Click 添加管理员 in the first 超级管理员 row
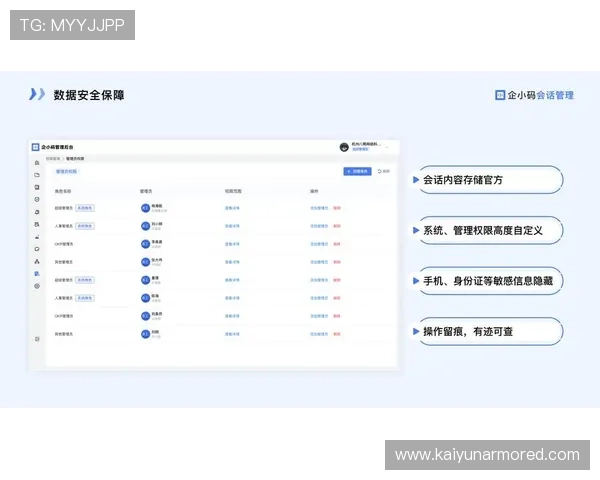 [319, 208]
